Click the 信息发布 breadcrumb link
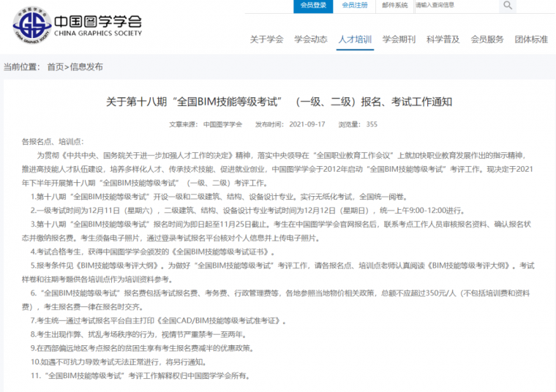Screen dimensions: 556x392 [86, 67]
